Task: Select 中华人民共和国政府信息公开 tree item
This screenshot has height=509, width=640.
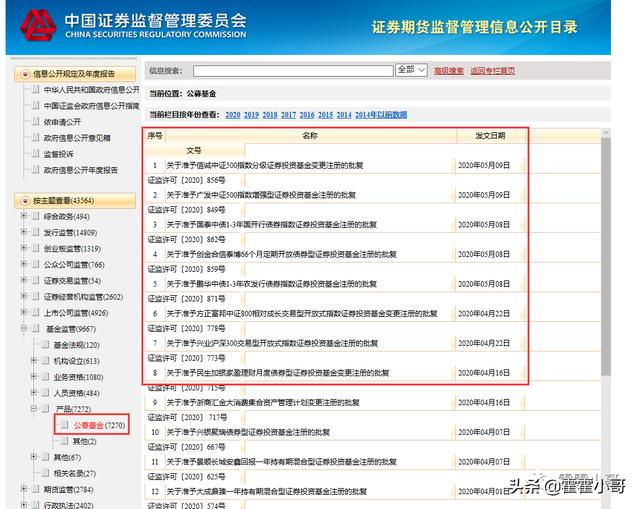Action: [x=91, y=90]
